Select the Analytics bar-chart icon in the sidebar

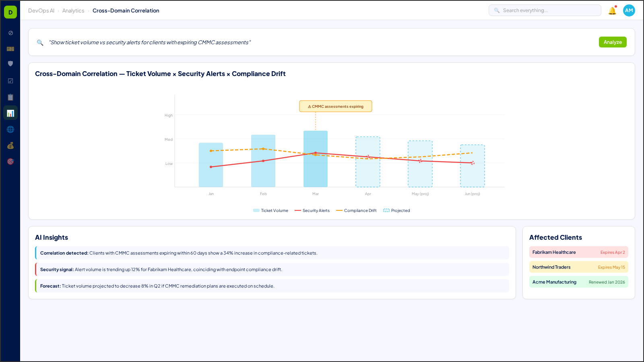pos(10,113)
